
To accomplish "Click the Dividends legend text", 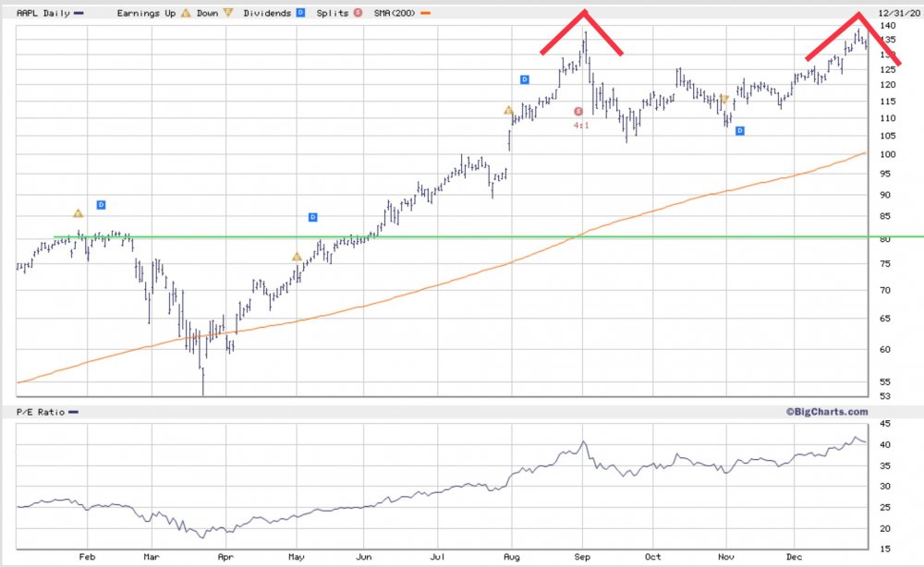I will [x=267, y=13].
